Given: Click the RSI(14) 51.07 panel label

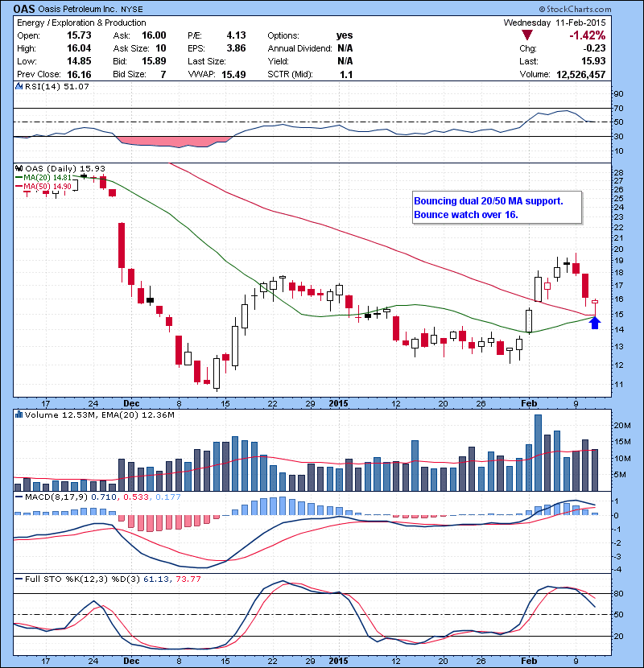Looking at the screenshot, I should click(x=56, y=86).
